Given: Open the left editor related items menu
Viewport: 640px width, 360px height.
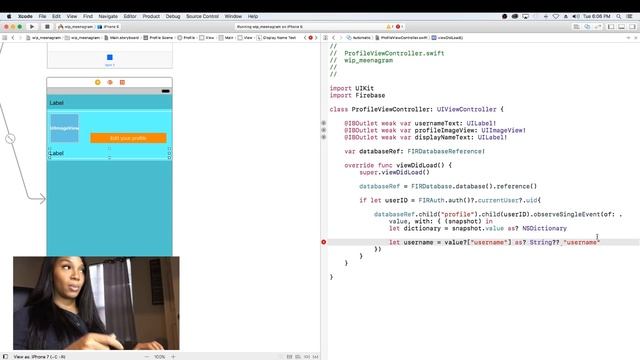Looking at the screenshot, I should pos(4,38).
